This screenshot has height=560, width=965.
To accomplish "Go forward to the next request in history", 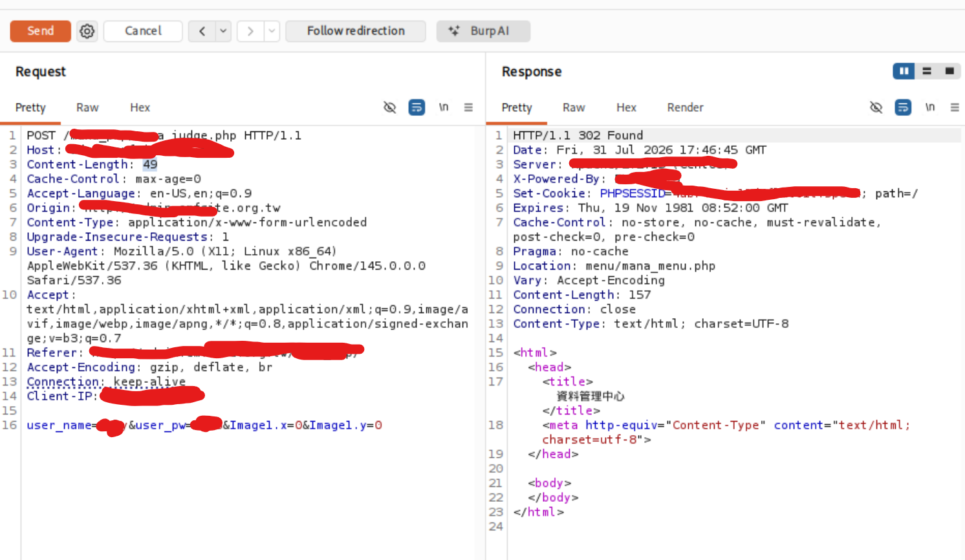I will pyautogui.click(x=250, y=31).
